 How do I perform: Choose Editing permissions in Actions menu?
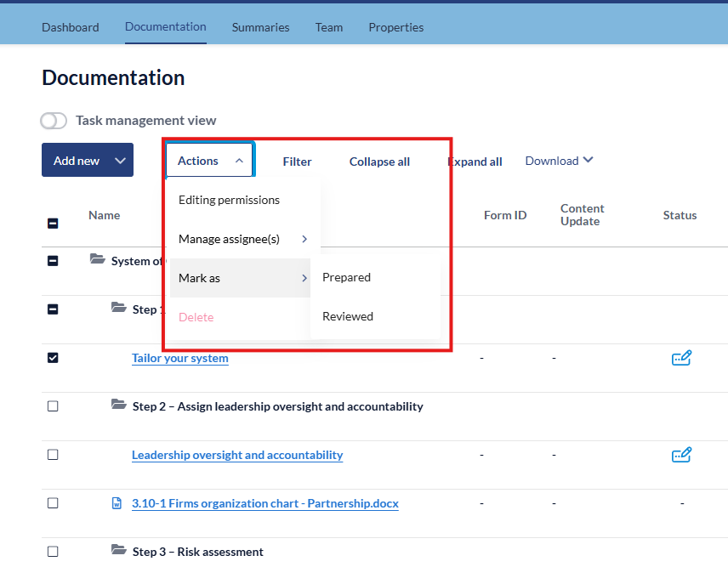(229, 200)
